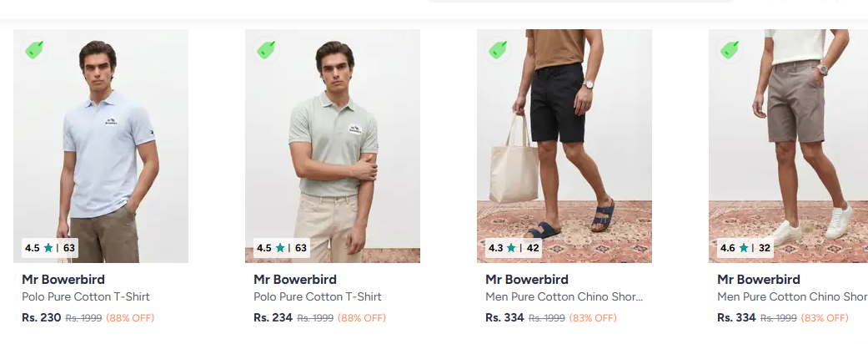Click Polo Pure Cotton T-Shirt title priced Rs. 230
Image resolution: width=868 pixels, height=344 pixels.
(x=86, y=297)
